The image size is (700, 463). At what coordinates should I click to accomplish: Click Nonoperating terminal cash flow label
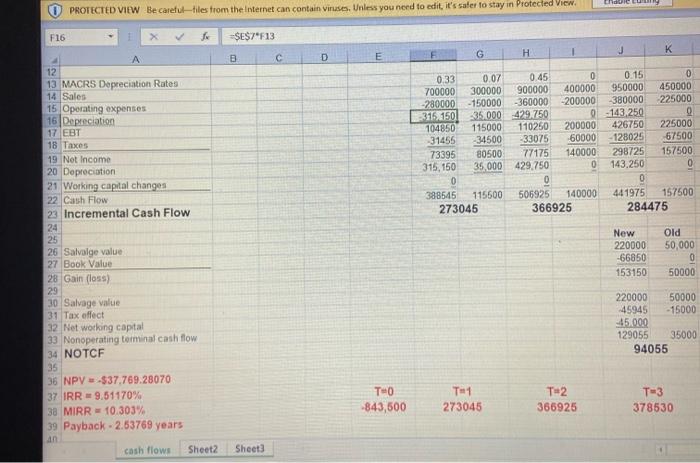pyautogui.click(x=130, y=339)
